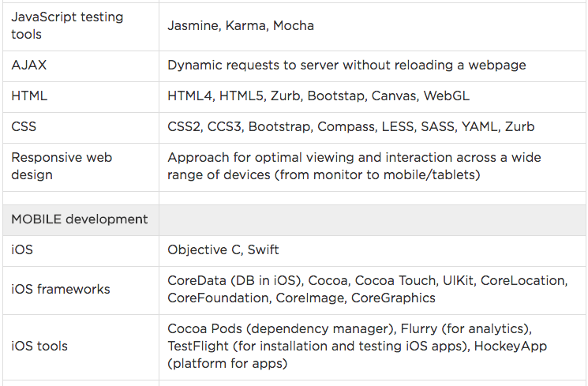Click the word 'Mocha' in testing tools row
588x386 pixels.
pyautogui.click(x=294, y=25)
